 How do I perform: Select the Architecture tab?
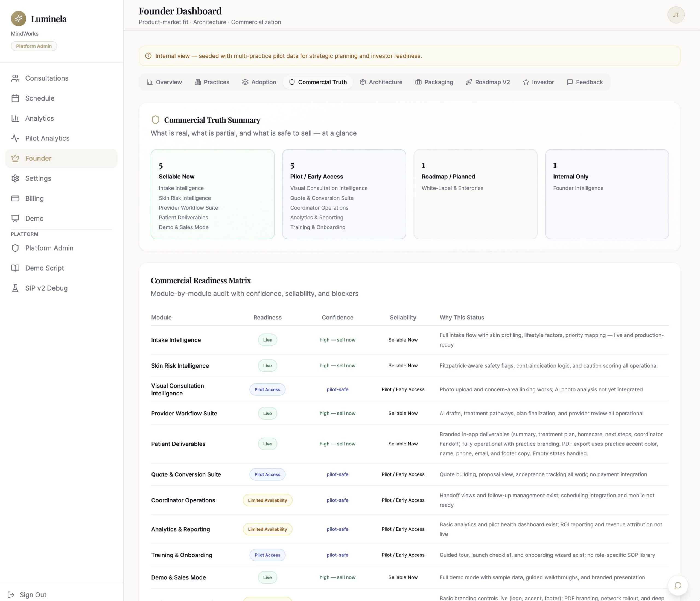[381, 82]
